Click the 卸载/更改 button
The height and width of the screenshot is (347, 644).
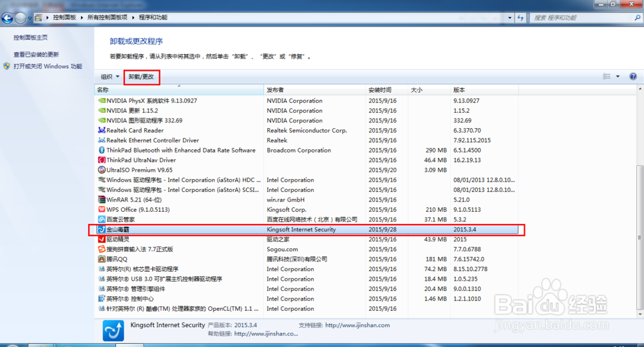point(141,77)
